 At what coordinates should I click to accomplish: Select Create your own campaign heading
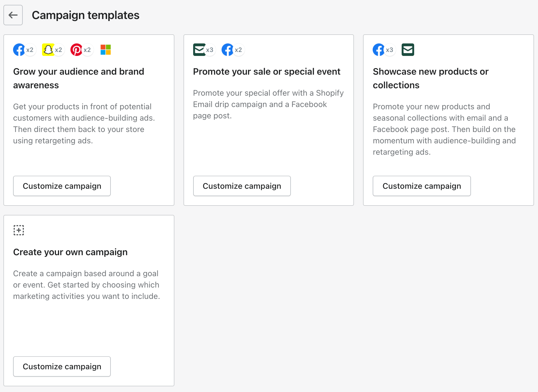[70, 252]
